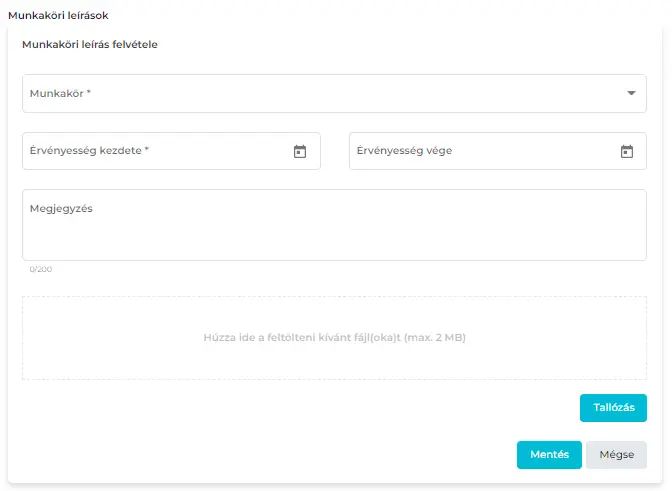Open the end date calendar picker icon

[627, 152]
